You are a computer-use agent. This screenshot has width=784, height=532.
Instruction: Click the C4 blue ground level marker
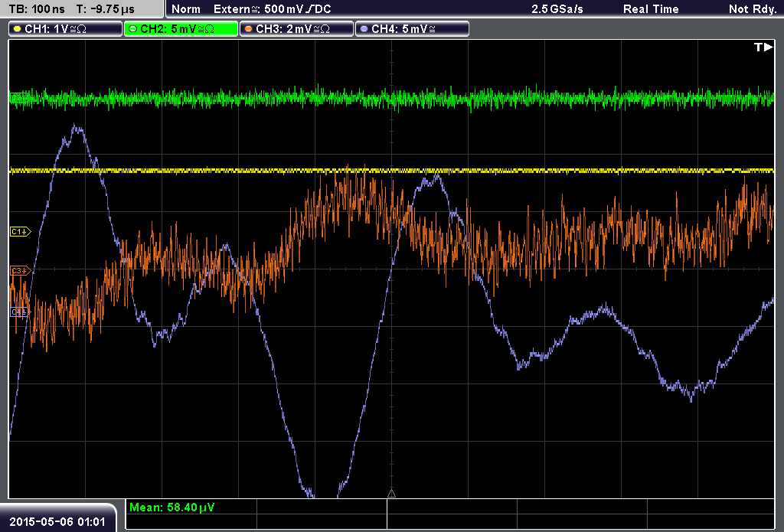[21, 312]
